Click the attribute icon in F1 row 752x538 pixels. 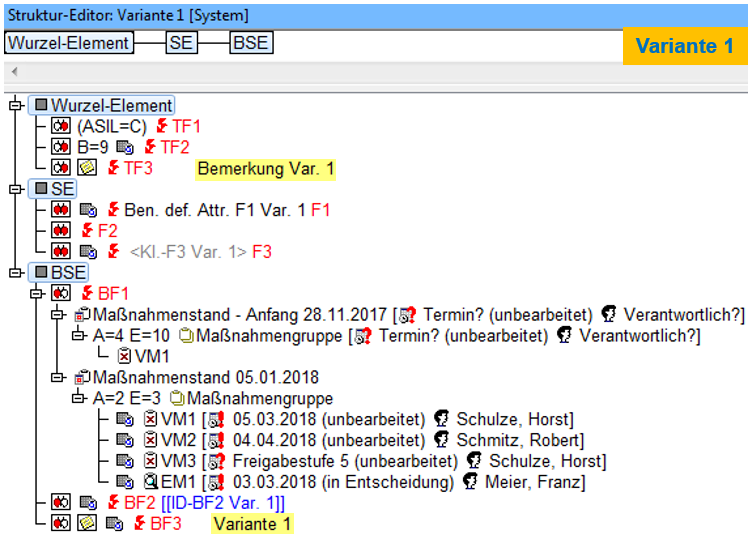pos(88,210)
